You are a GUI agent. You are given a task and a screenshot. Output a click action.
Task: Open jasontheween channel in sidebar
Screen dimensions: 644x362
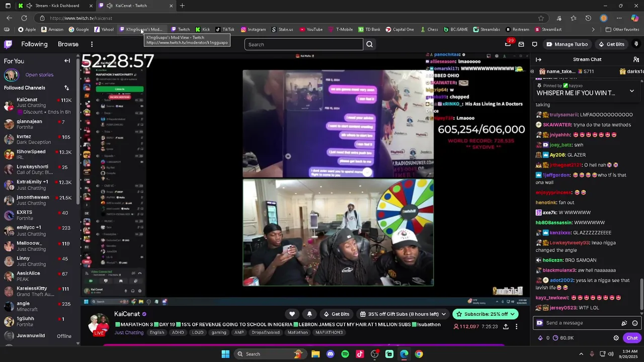pyautogui.click(x=40, y=200)
